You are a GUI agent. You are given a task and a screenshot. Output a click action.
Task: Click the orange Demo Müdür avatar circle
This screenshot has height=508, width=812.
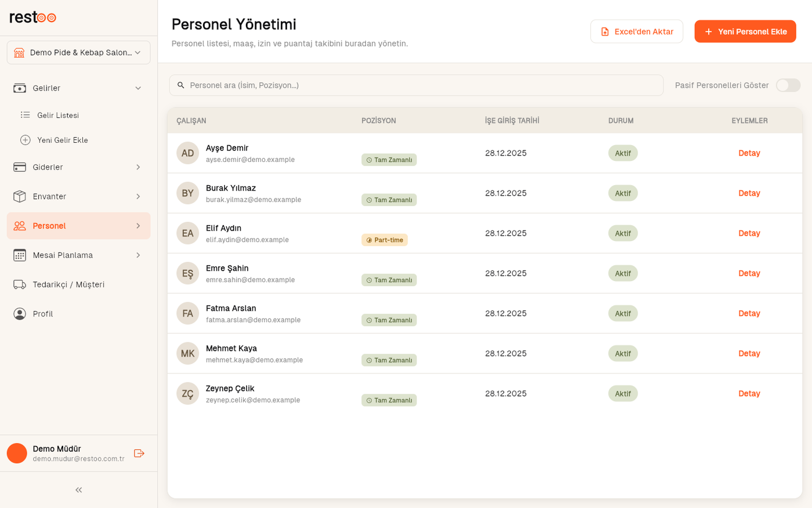click(x=17, y=453)
